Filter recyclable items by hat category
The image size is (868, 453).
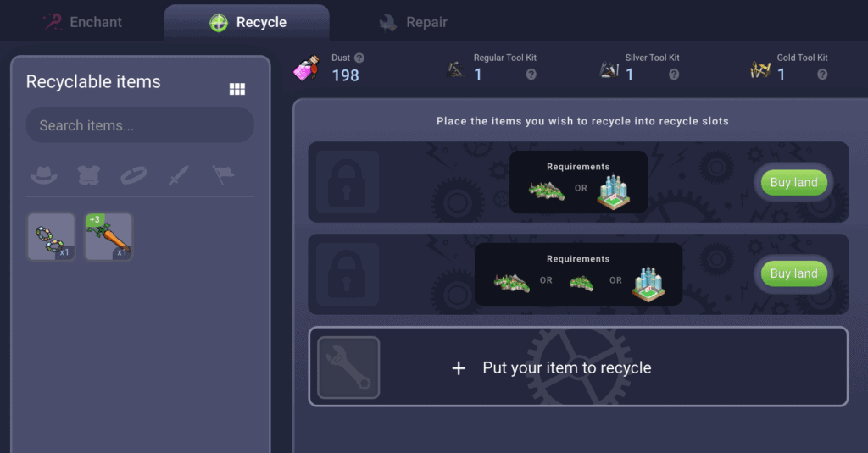(44, 175)
